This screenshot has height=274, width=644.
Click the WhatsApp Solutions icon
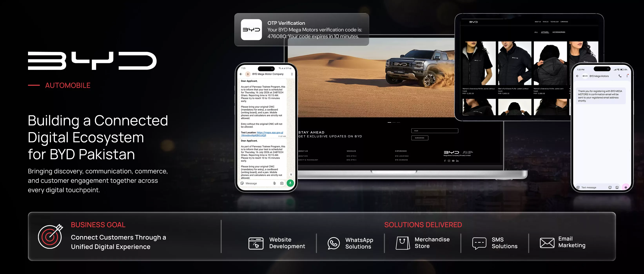(x=334, y=243)
